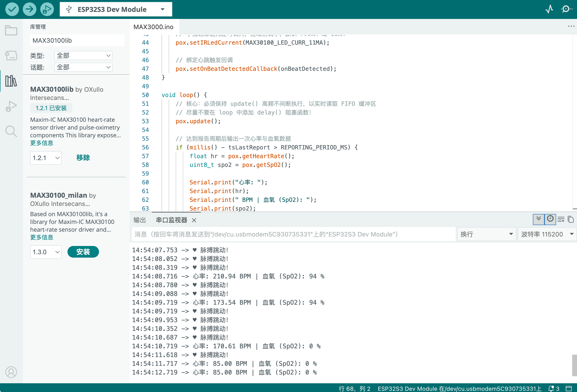
Task: Click the 14:54:12.719 serial output line
Action: (224, 372)
